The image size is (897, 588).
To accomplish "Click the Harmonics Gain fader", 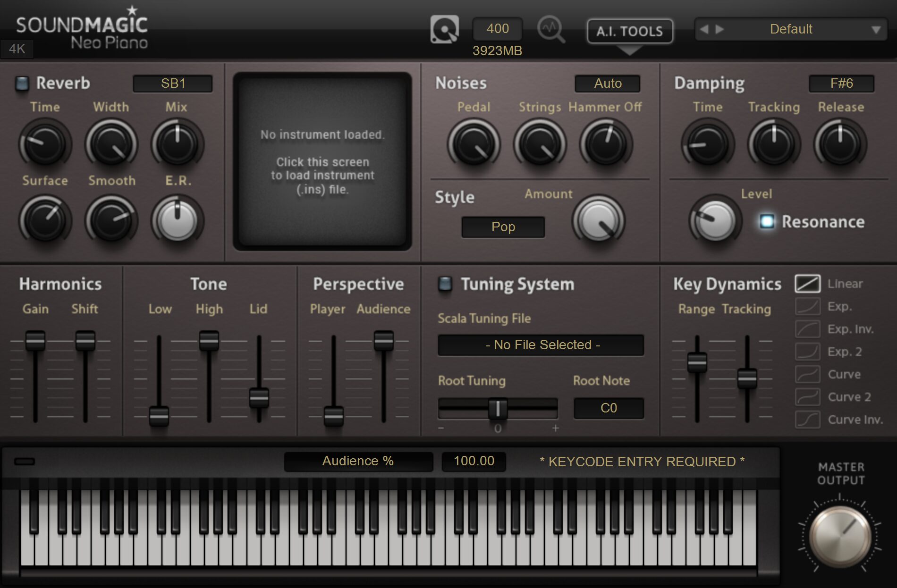I will [35, 341].
